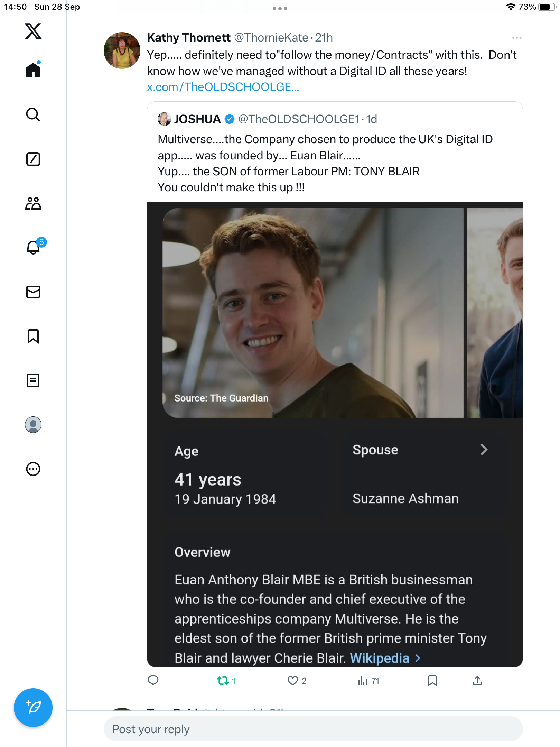This screenshot has height=747, width=560.
Task: Expand the Spouse chevron arrow
Action: 484,450
